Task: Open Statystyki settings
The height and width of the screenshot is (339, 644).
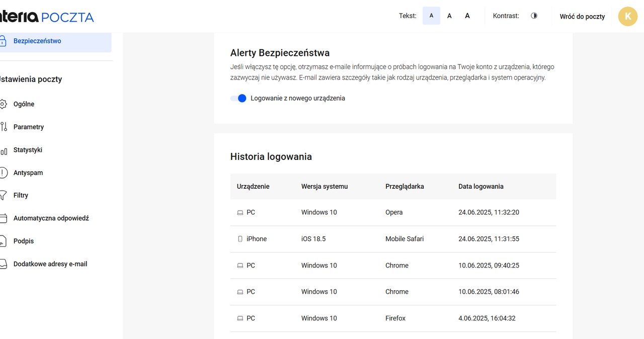Action: click(x=28, y=150)
